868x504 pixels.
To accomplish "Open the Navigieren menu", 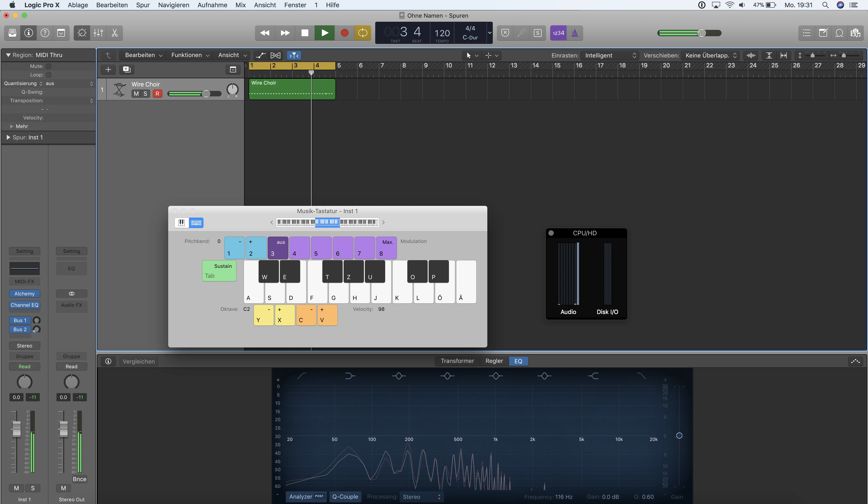I will [174, 5].
